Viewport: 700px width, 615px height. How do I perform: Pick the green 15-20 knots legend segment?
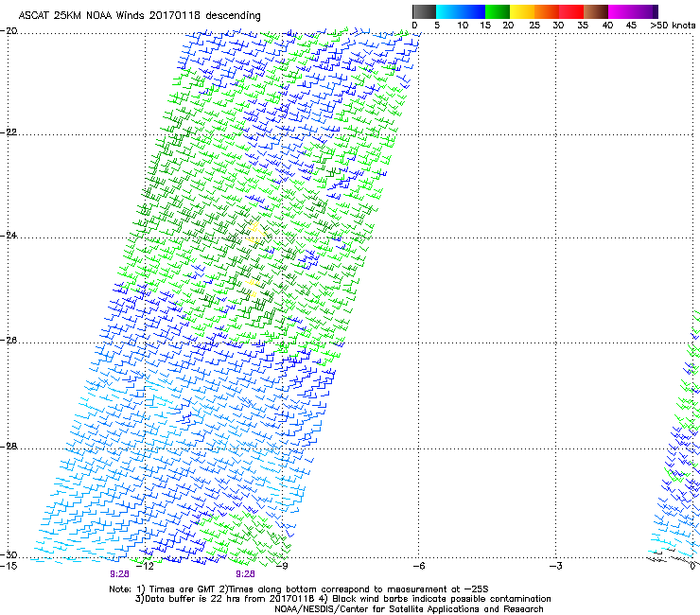[498, 11]
